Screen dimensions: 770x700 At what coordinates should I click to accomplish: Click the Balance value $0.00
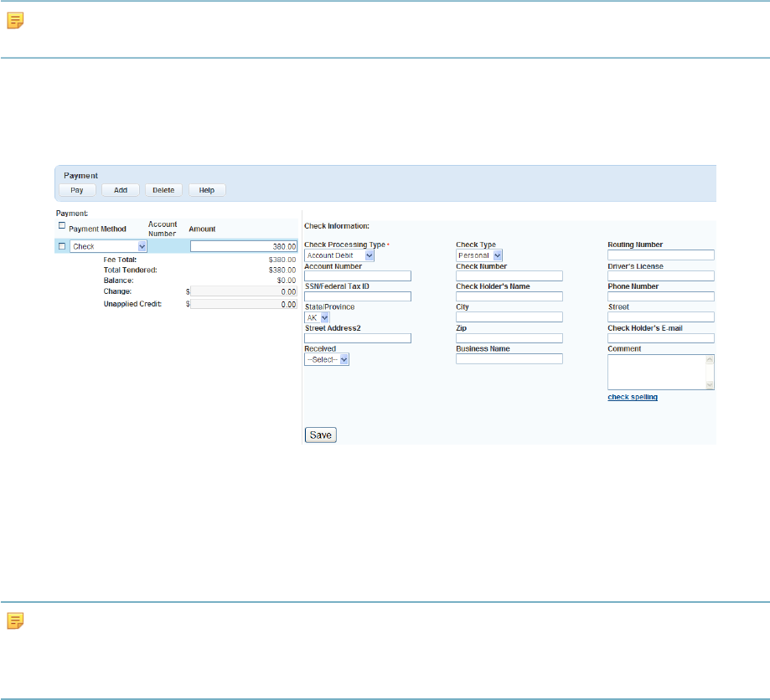click(287, 281)
